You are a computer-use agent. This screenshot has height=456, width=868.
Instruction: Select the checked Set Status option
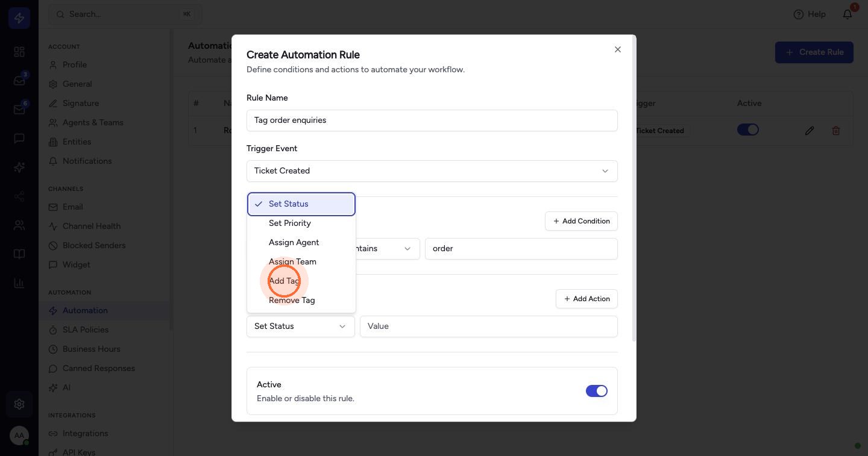coord(301,204)
